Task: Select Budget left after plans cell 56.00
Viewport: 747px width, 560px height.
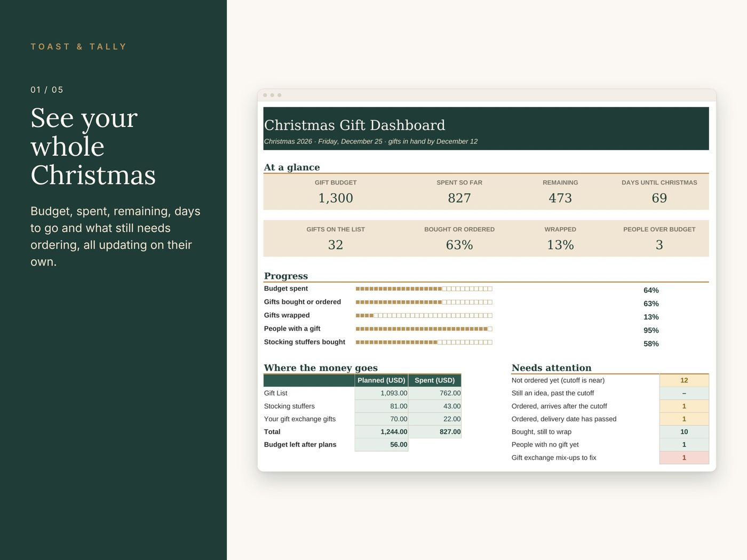Action: point(382,444)
